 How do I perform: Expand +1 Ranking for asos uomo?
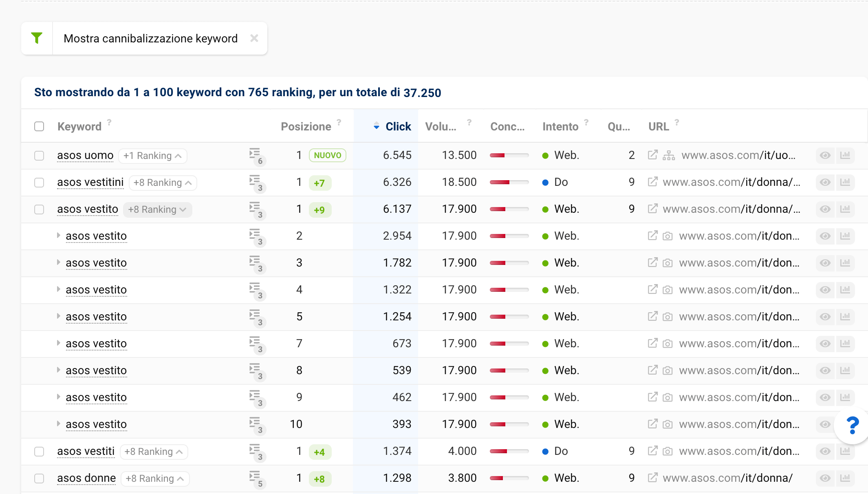(153, 156)
